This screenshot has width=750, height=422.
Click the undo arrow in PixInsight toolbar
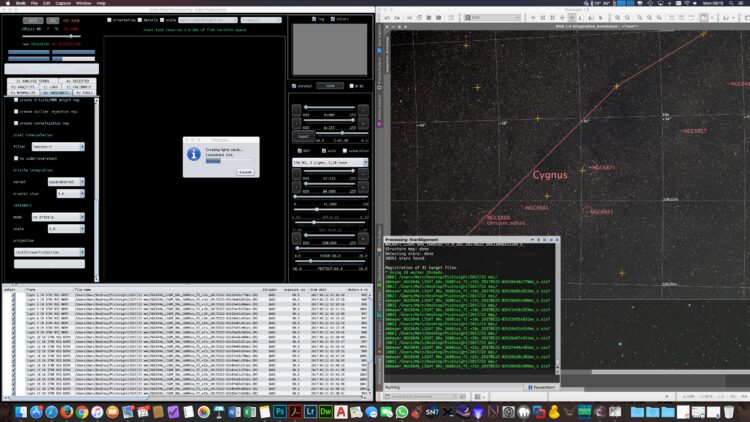[387, 18]
